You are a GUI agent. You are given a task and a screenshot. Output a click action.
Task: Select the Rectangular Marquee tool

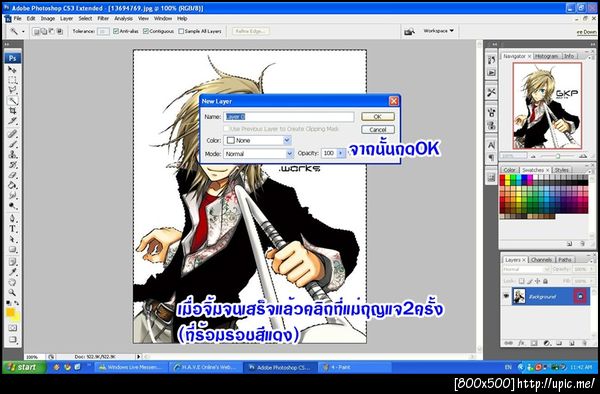click(12, 80)
